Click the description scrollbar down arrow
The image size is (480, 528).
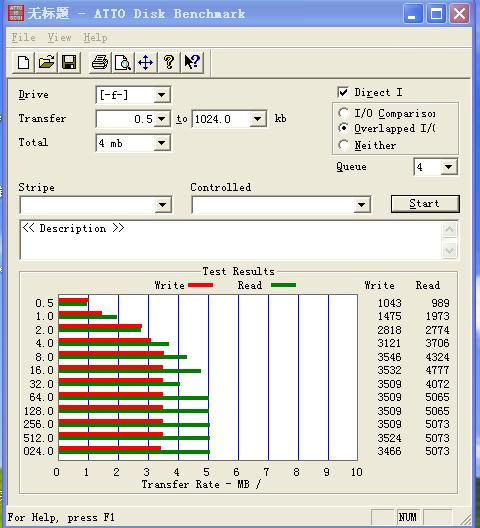(450, 250)
